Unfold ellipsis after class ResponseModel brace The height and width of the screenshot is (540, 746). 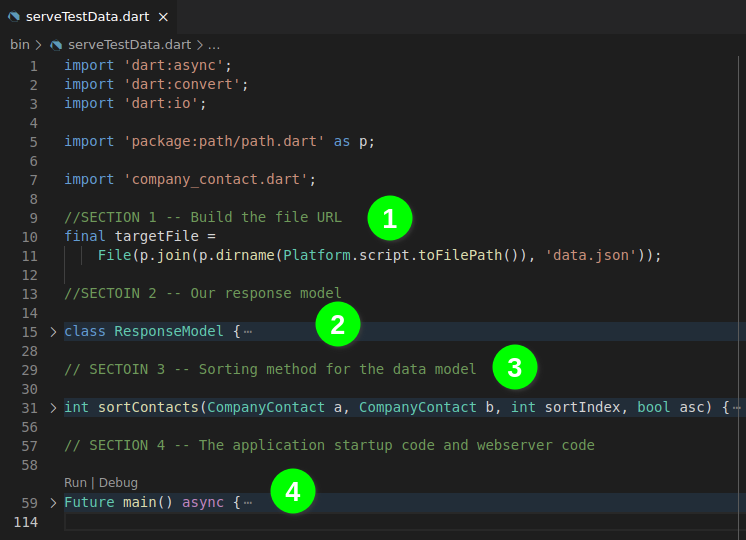click(248, 332)
